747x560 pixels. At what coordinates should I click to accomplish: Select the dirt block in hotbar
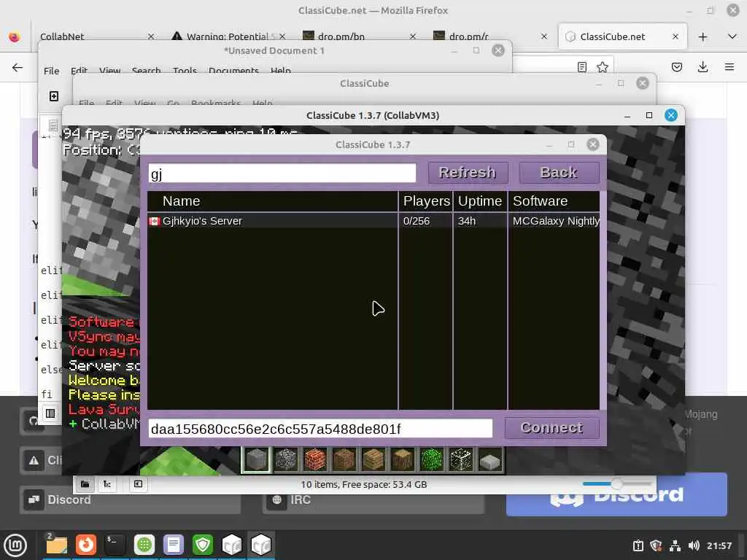click(344, 459)
